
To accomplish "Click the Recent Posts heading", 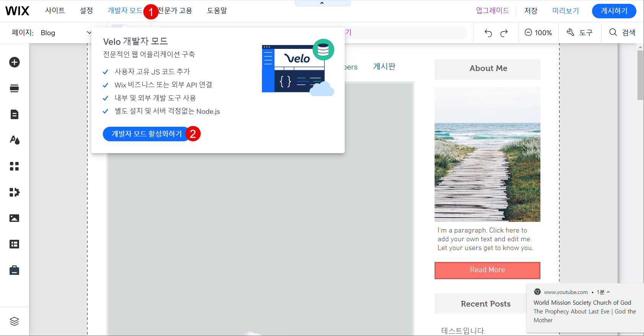I will pos(486,304).
